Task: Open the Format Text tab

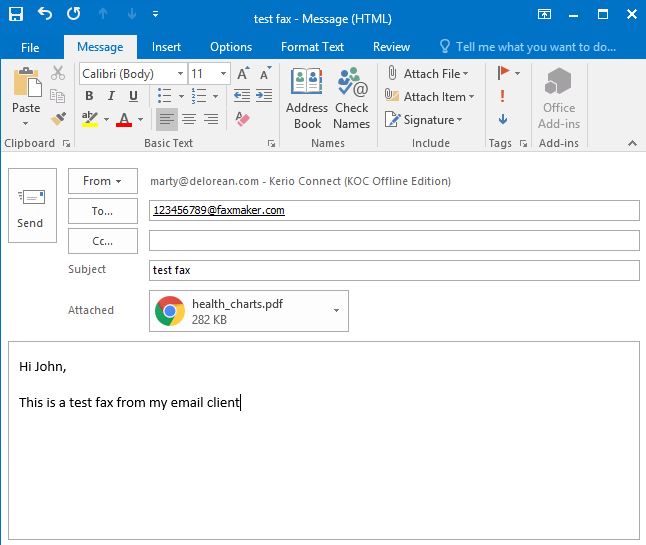Action: tap(312, 47)
